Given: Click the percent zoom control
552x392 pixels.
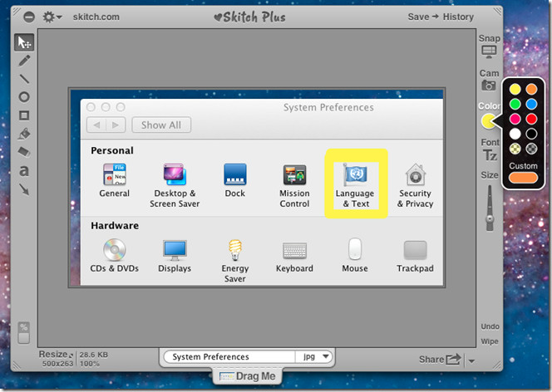Looking at the screenshot, I should point(23,332).
